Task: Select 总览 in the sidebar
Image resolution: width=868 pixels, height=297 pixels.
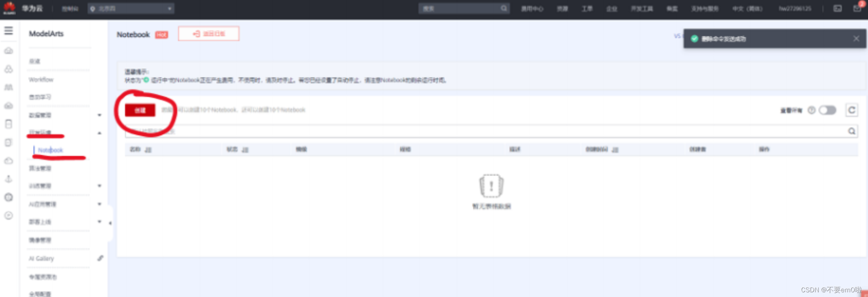Action: pyautogui.click(x=35, y=61)
